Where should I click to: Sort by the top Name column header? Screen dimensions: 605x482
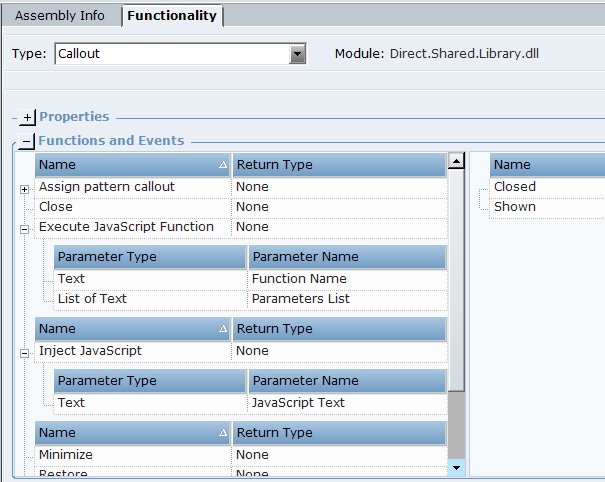[x=132, y=165]
